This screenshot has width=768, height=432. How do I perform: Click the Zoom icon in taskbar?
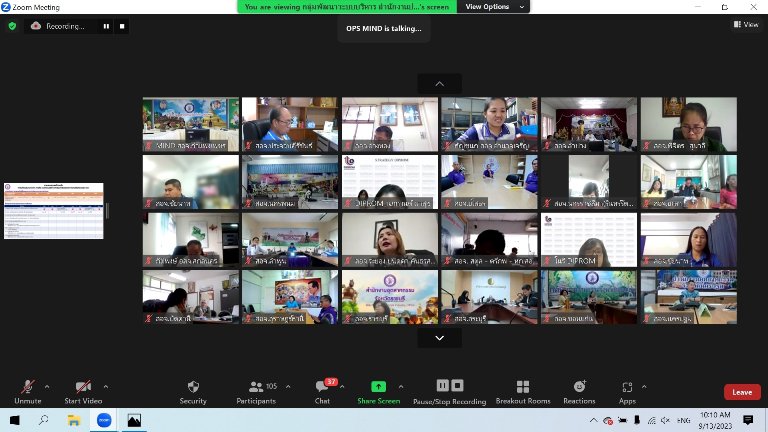coord(104,420)
